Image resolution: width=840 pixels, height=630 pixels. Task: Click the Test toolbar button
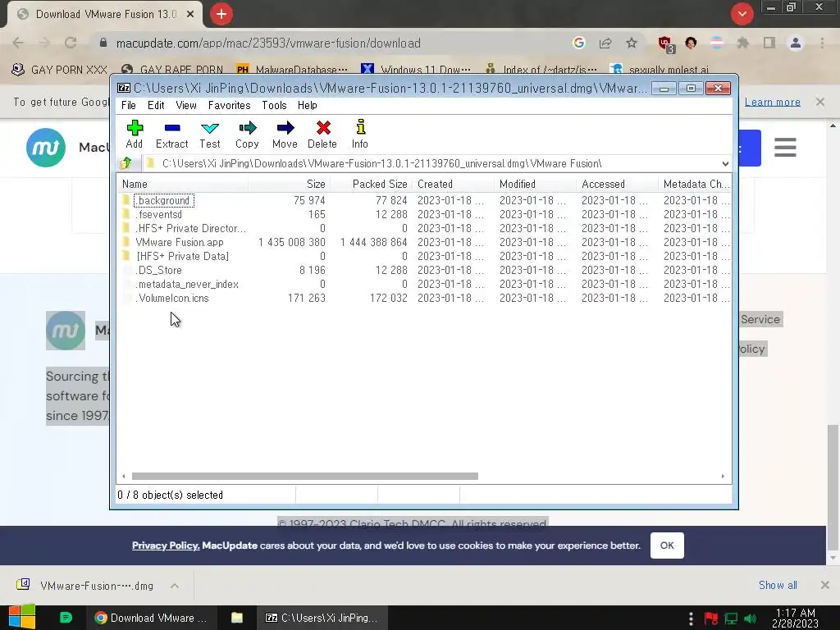pos(210,134)
